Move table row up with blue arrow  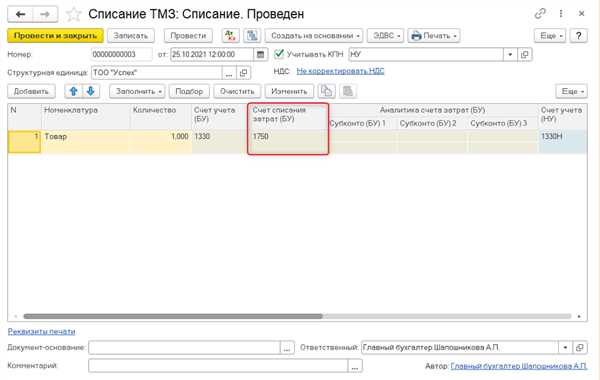coord(73,91)
